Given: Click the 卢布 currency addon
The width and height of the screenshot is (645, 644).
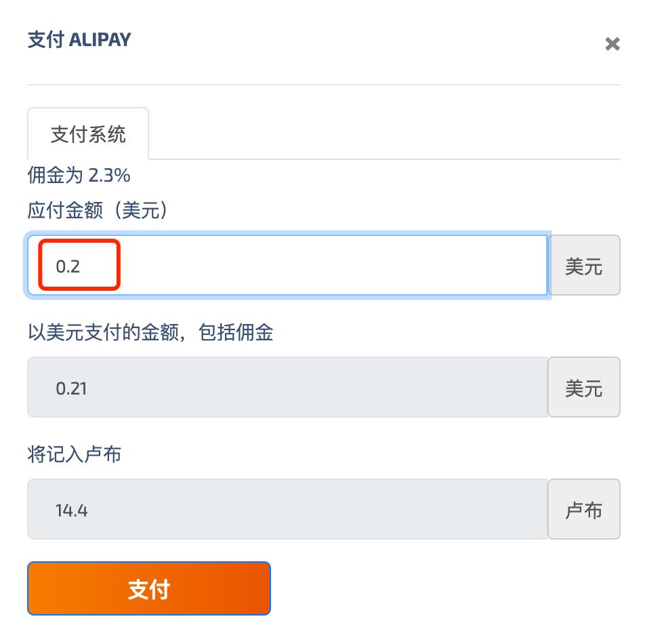Looking at the screenshot, I should pos(583,510).
